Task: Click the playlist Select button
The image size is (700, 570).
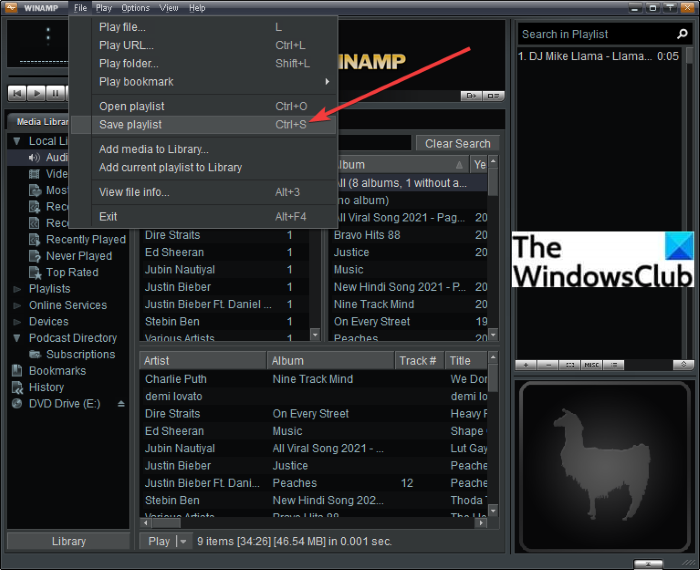Action: [x=570, y=365]
